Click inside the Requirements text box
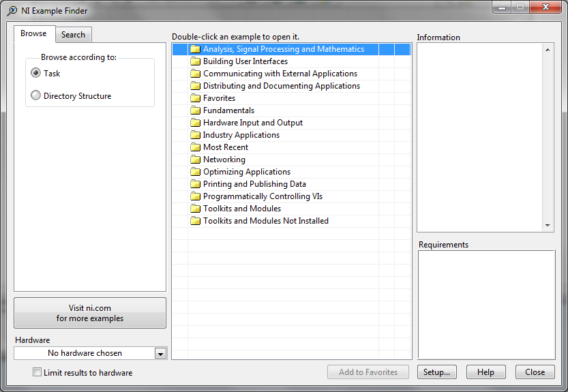568x392 pixels. (486, 305)
